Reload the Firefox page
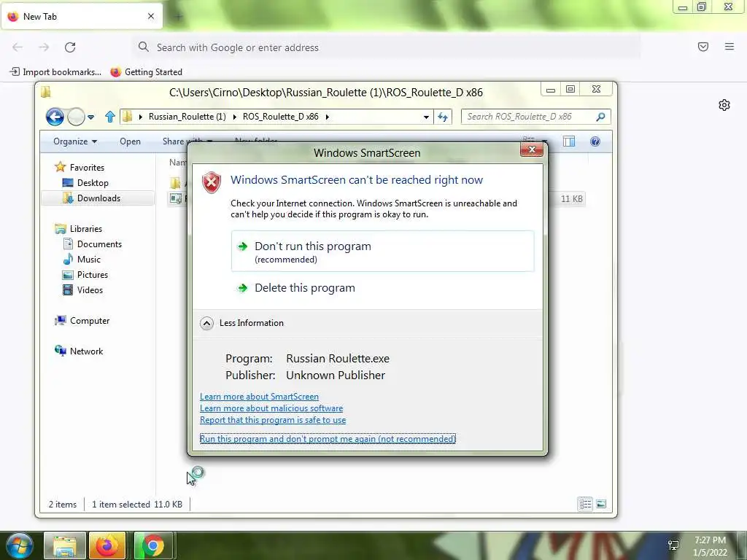The width and height of the screenshot is (747, 560). click(x=70, y=47)
